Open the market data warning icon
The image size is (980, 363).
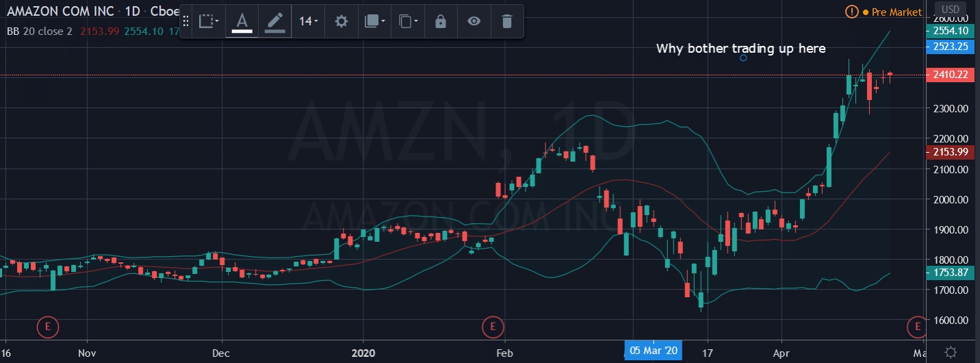pyautogui.click(x=851, y=12)
